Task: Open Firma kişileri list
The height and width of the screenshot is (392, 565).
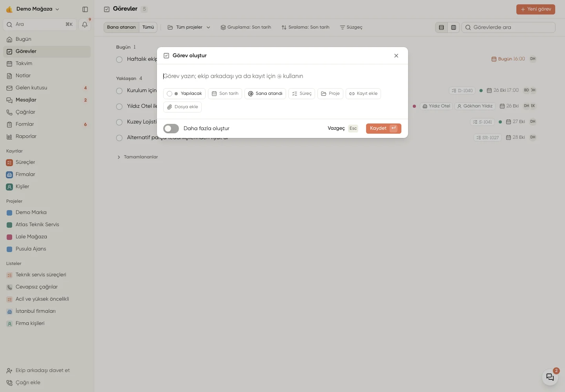Action: (47, 323)
